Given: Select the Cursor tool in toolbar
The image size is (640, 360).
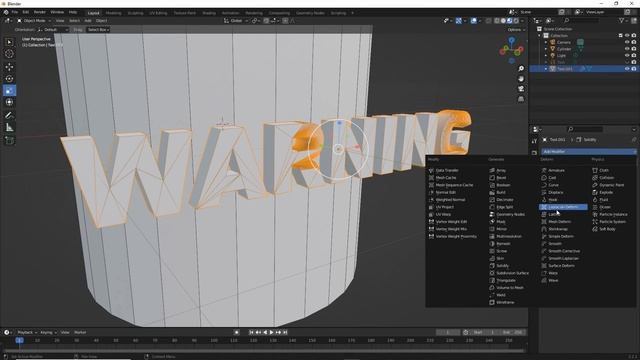Looking at the screenshot, I should [9, 54].
